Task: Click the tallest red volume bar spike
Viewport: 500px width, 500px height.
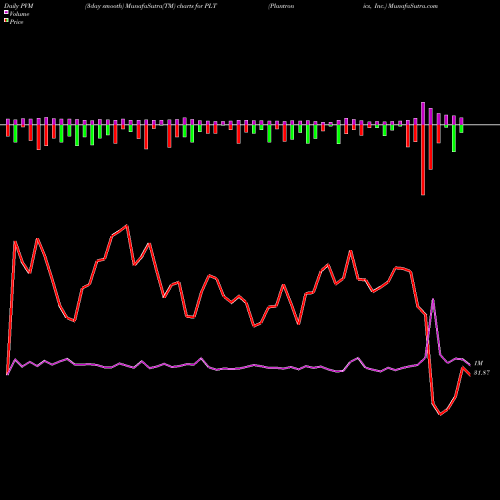Action: [423, 160]
